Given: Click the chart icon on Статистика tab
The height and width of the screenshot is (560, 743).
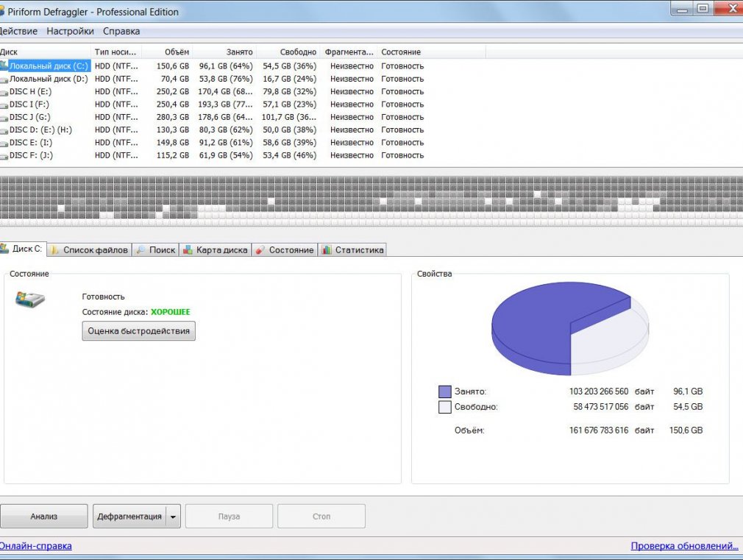Looking at the screenshot, I should pos(327,250).
